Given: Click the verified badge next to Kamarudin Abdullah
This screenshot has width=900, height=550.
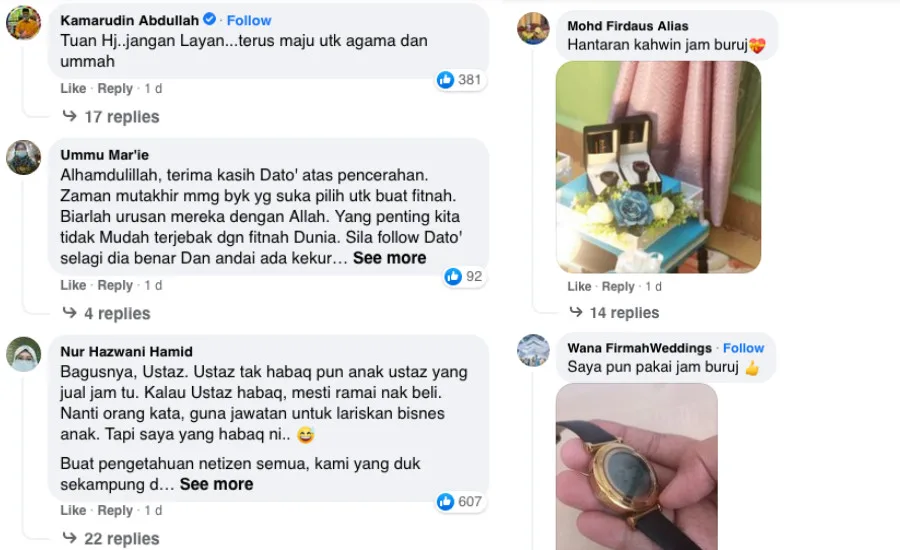Looking at the screenshot, I should click(x=210, y=20).
